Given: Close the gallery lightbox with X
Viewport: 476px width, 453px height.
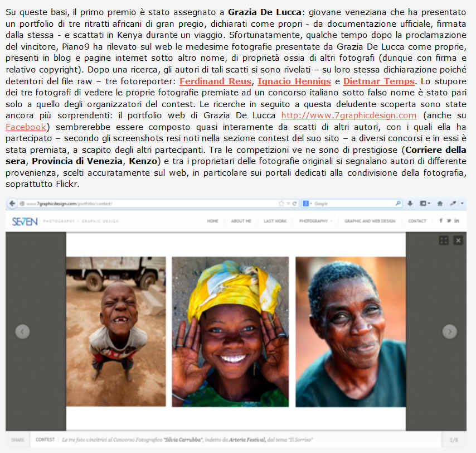Looking at the screenshot, I should [458, 240].
